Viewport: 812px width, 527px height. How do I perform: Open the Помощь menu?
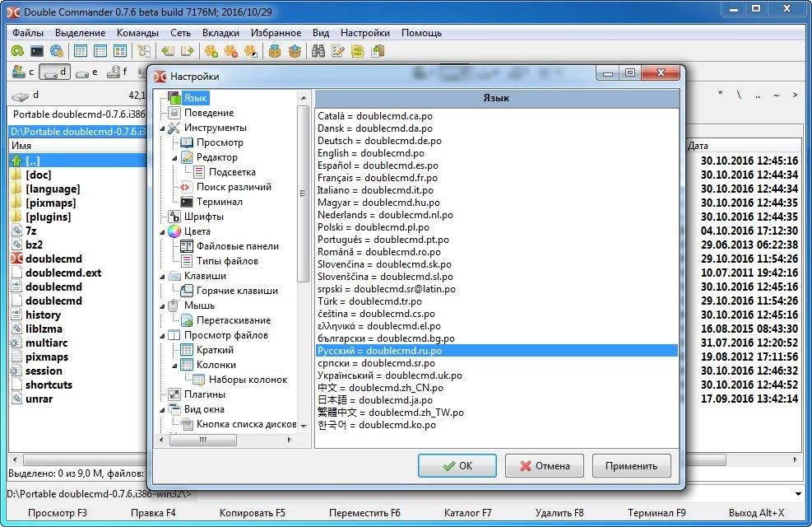tap(421, 33)
